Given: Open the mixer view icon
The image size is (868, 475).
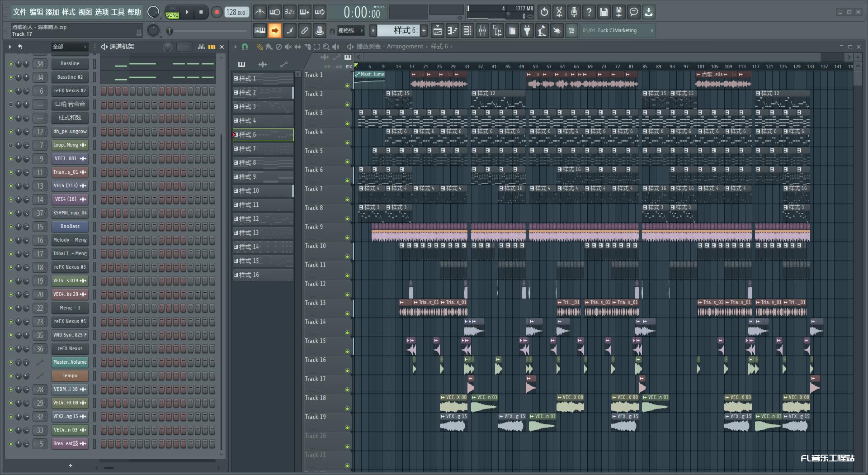Looking at the screenshot, I should coord(482,31).
